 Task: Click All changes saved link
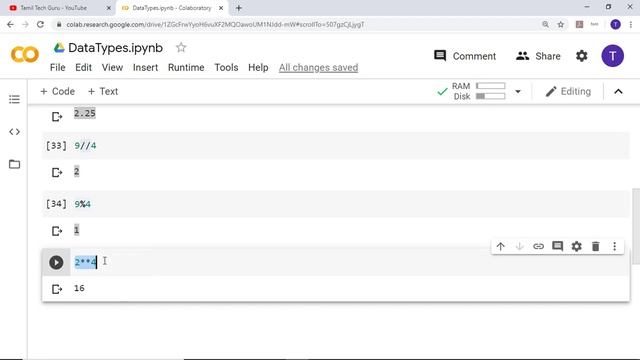tap(318, 67)
